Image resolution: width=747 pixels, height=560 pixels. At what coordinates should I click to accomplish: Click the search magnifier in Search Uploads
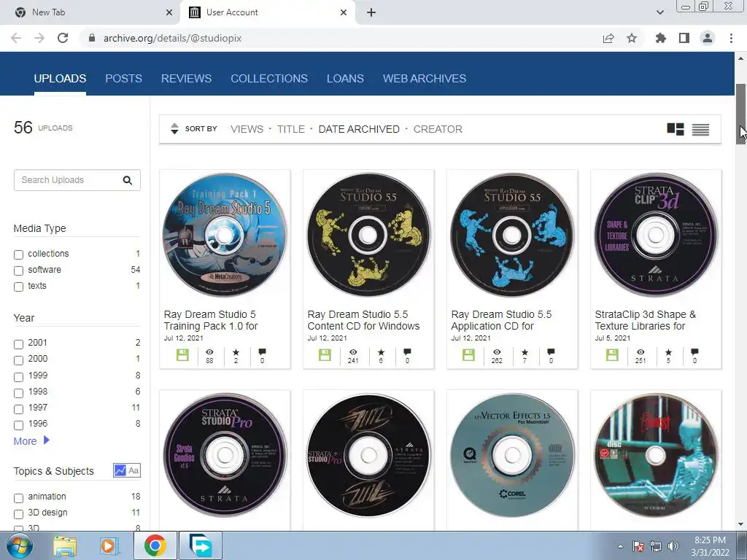click(127, 180)
